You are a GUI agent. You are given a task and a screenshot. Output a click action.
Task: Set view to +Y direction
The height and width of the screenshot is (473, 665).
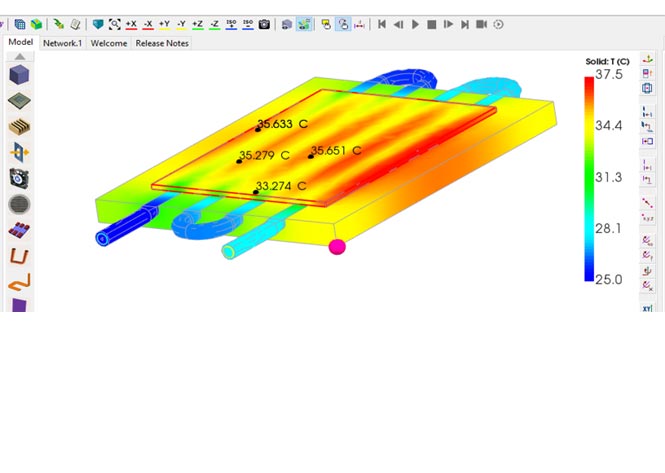[x=164, y=24]
